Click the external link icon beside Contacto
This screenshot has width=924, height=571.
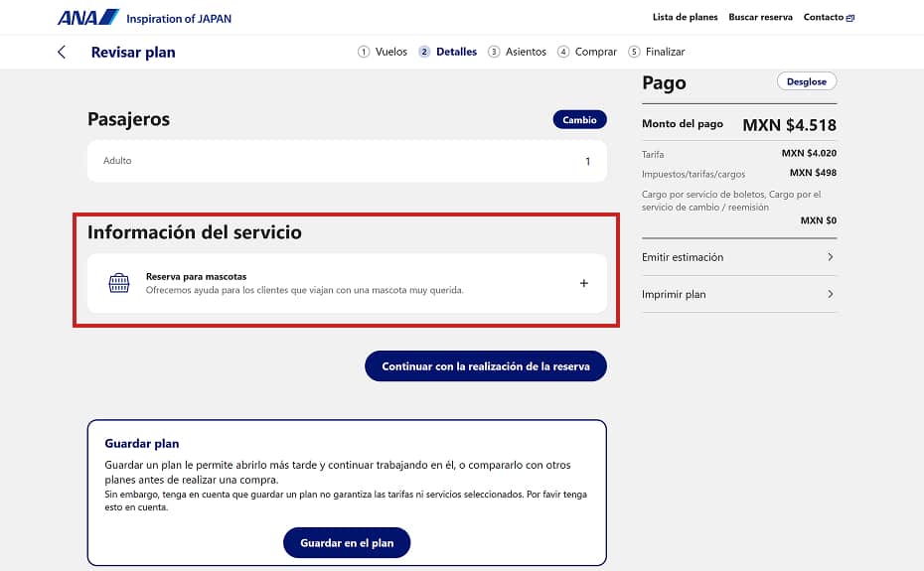850,18
